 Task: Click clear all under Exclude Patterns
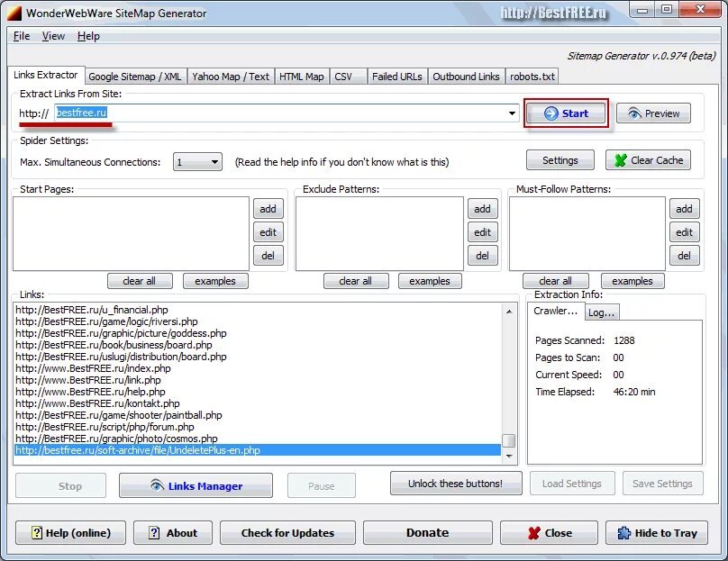[356, 281]
